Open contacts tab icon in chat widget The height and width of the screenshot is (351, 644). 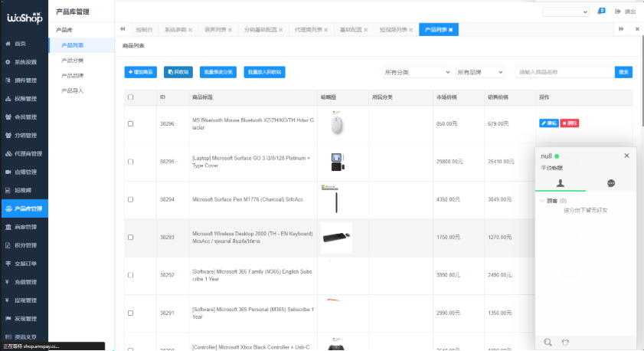point(561,183)
